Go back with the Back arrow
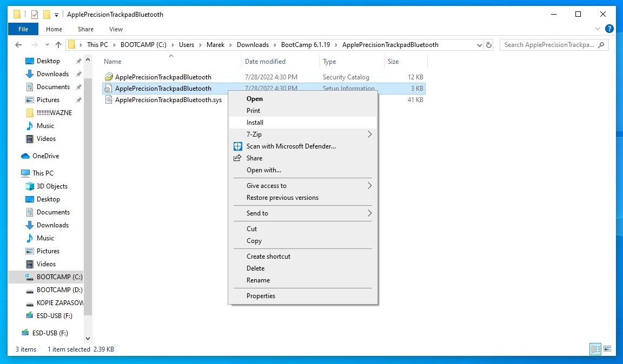This screenshot has height=364, width=623. [18, 45]
